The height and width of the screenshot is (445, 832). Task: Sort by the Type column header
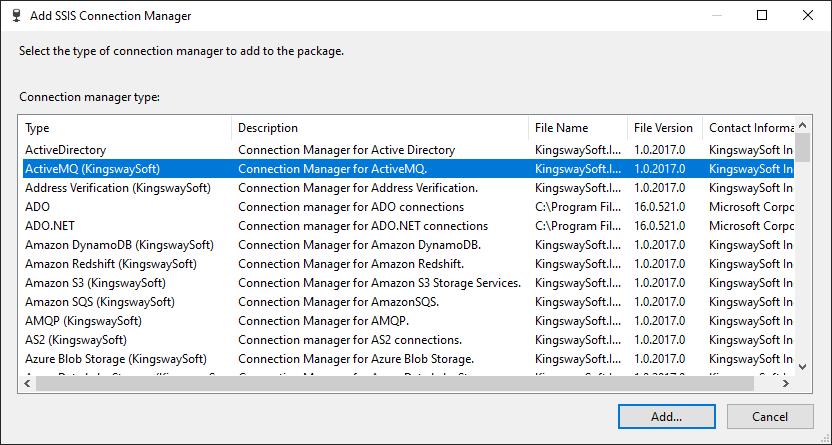pyautogui.click(x=126, y=128)
